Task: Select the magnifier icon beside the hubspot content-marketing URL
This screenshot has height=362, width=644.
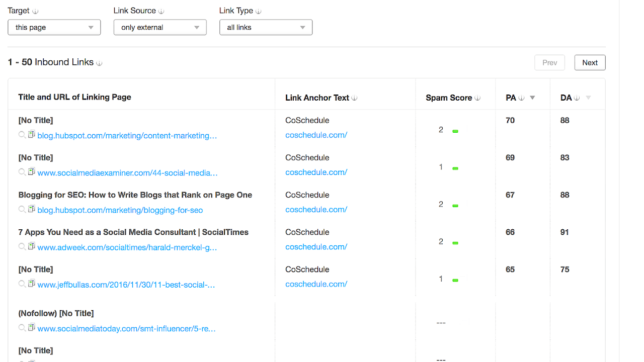Action: [22, 135]
